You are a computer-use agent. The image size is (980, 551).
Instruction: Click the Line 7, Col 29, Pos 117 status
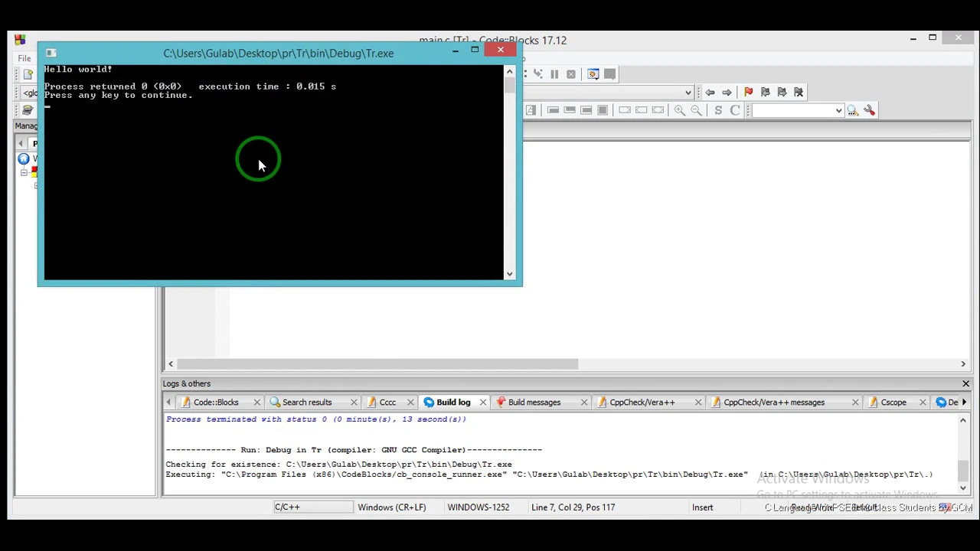(x=573, y=507)
